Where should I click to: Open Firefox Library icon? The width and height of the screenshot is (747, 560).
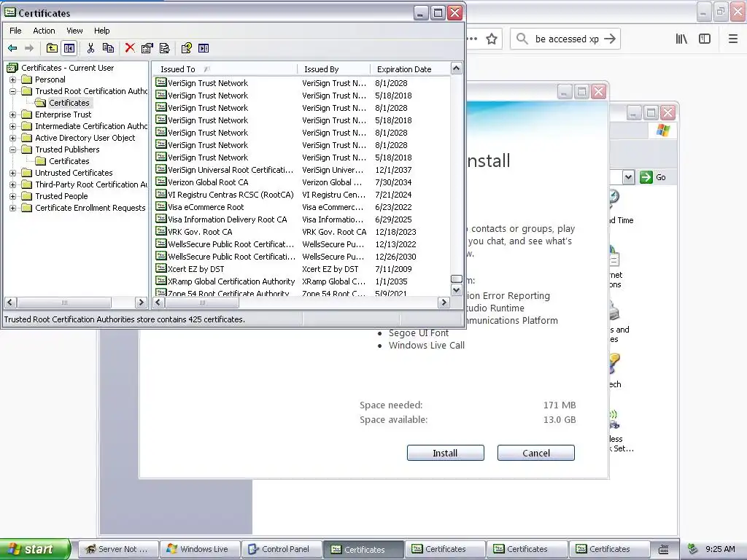(x=682, y=39)
